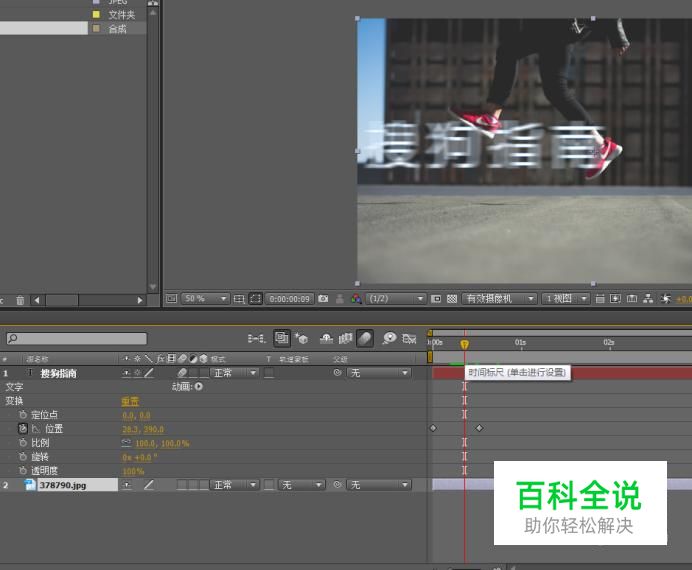692x570 pixels.
Task: Reset exposure icon in viewer
Action: coord(665,299)
